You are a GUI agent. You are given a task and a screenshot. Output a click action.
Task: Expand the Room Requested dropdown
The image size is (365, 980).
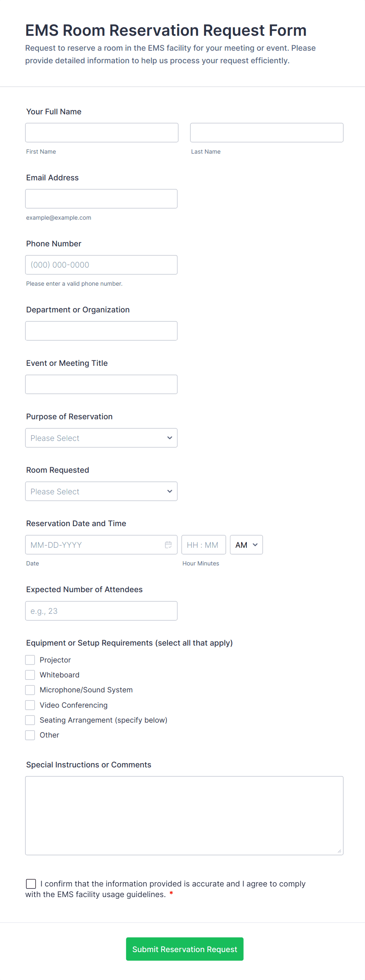101,491
